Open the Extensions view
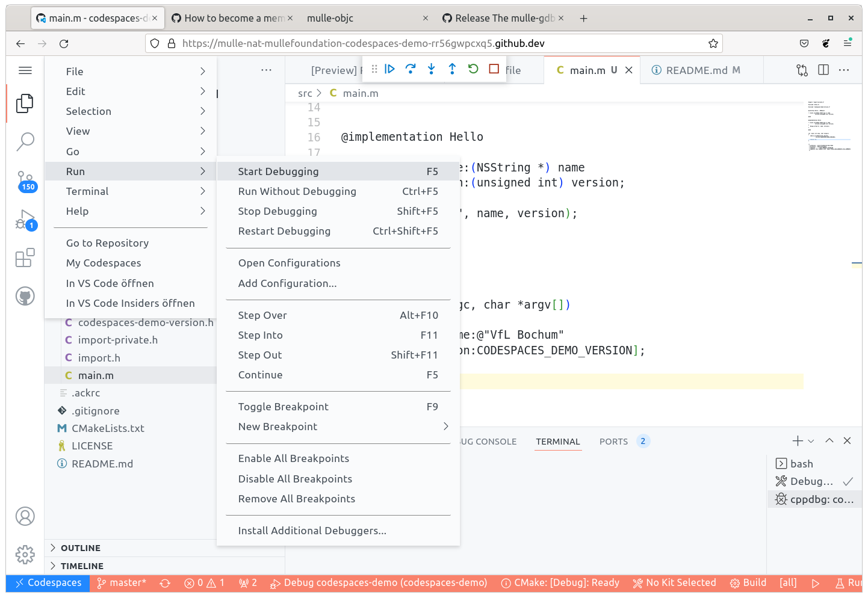The image size is (868, 598). (x=25, y=258)
